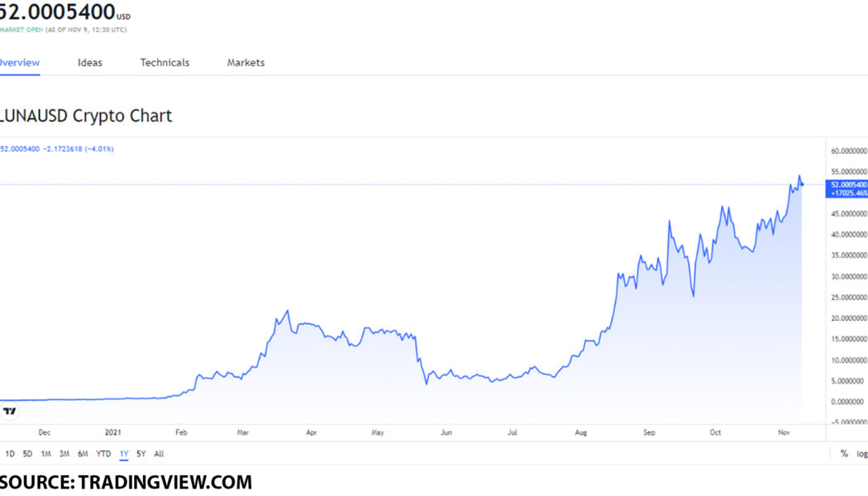Click the Overview tab link
This screenshot has width=868, height=496.
[18, 62]
